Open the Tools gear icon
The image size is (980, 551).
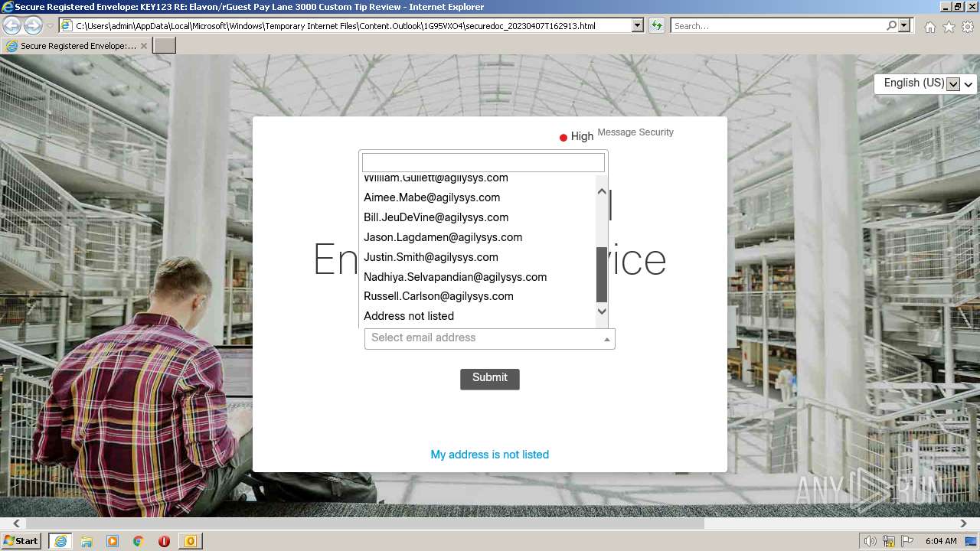coord(968,27)
